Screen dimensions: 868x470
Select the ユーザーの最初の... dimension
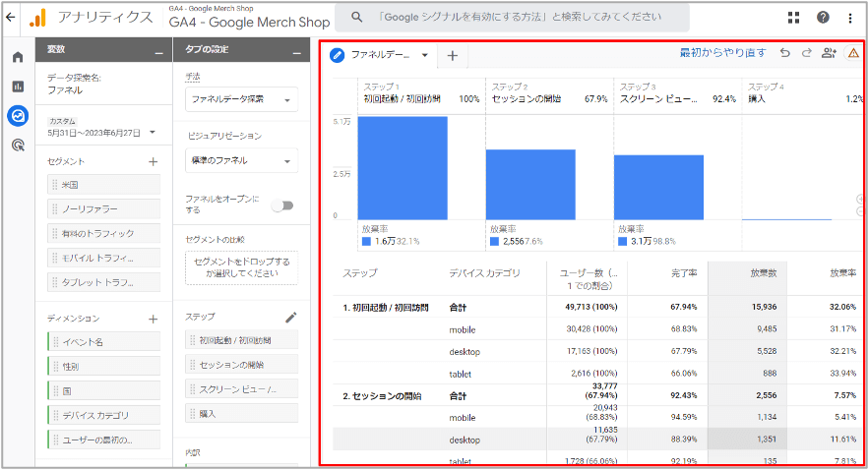pos(104,441)
